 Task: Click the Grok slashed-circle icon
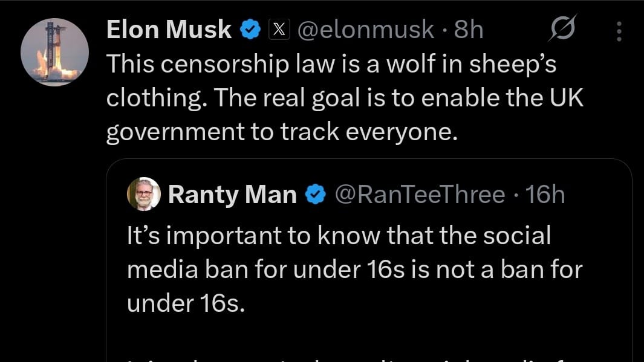pos(562,28)
